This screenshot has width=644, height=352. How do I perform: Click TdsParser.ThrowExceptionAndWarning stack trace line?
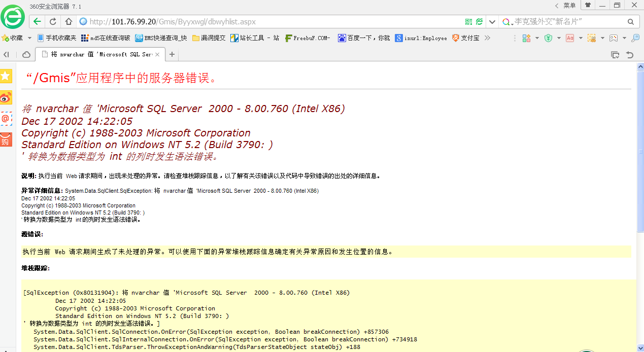pyautogui.click(x=198, y=347)
